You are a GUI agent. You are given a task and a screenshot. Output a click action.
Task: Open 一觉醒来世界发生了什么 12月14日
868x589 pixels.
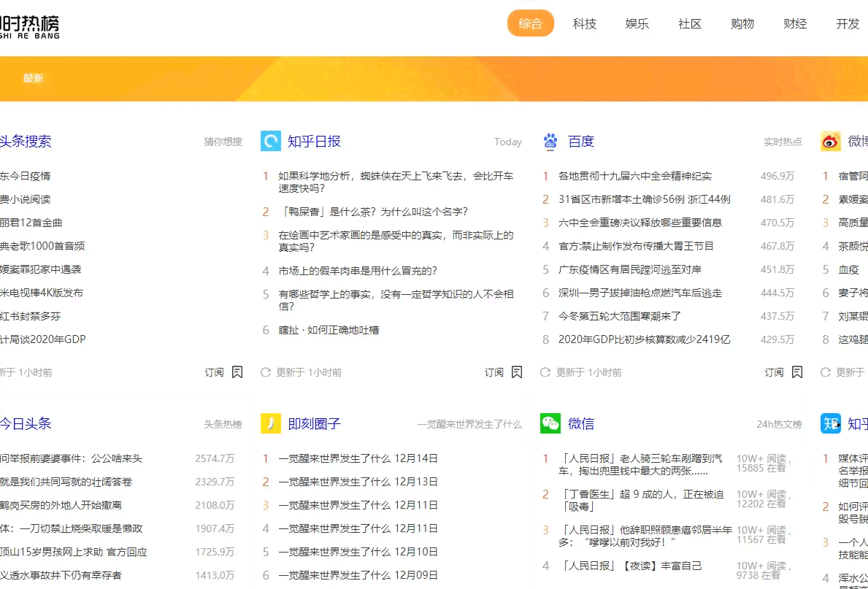358,458
